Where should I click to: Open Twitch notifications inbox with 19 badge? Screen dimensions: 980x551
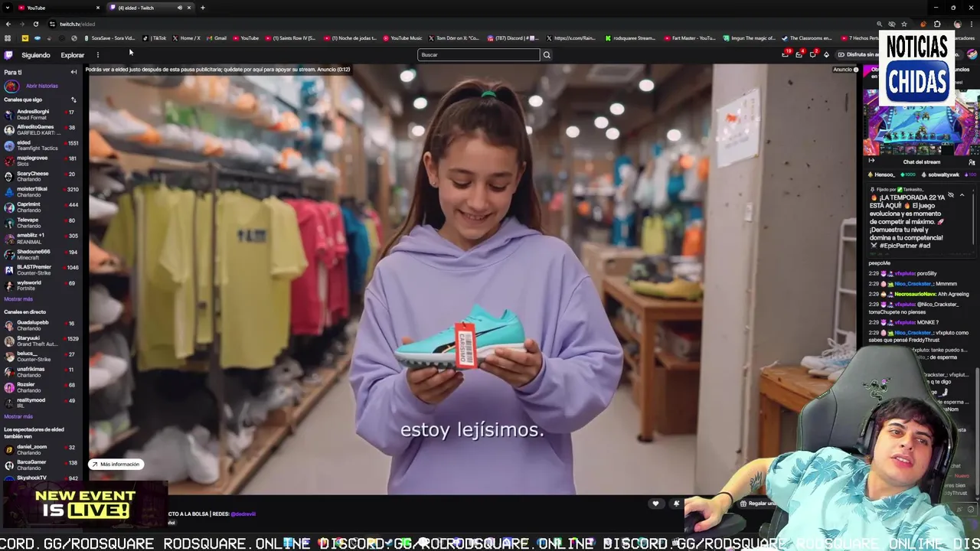click(x=786, y=54)
